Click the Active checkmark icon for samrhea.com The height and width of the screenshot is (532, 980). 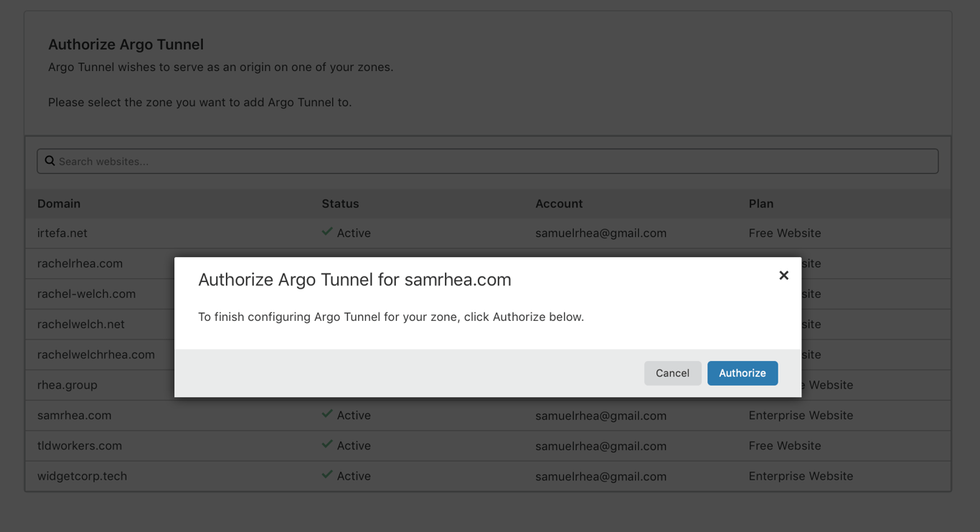[x=327, y=414]
